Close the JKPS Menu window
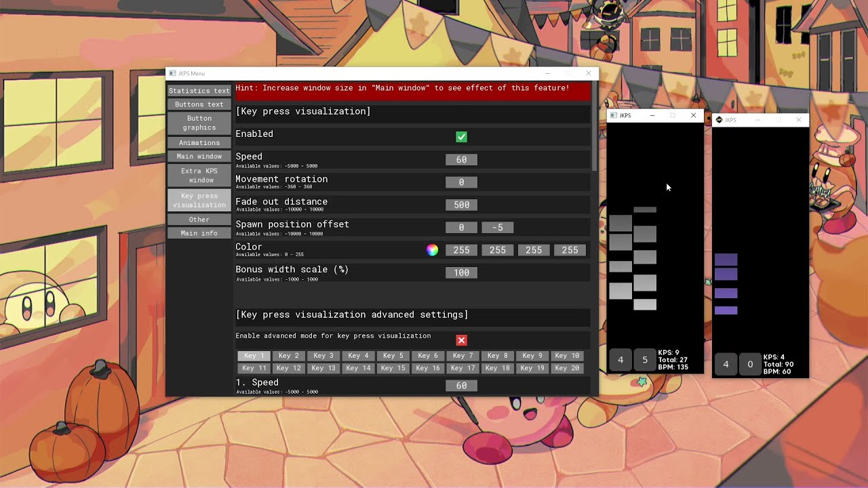The width and height of the screenshot is (868, 488). point(589,73)
